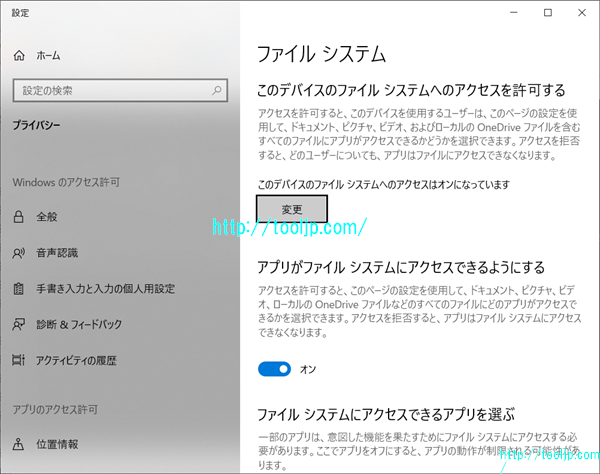Click heading アプリがファイル システムにアクセスできるようにする
The width and height of the screenshot is (600, 474).
401,267
